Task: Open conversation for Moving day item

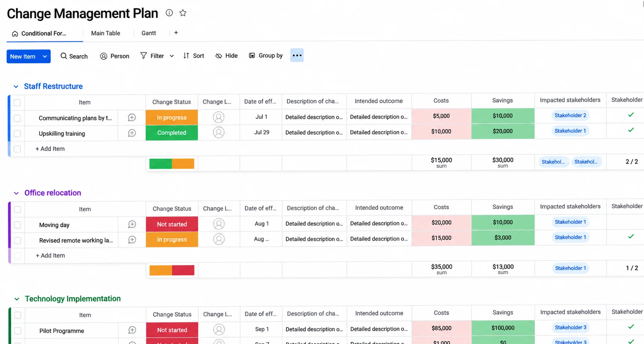Action: 132,224
